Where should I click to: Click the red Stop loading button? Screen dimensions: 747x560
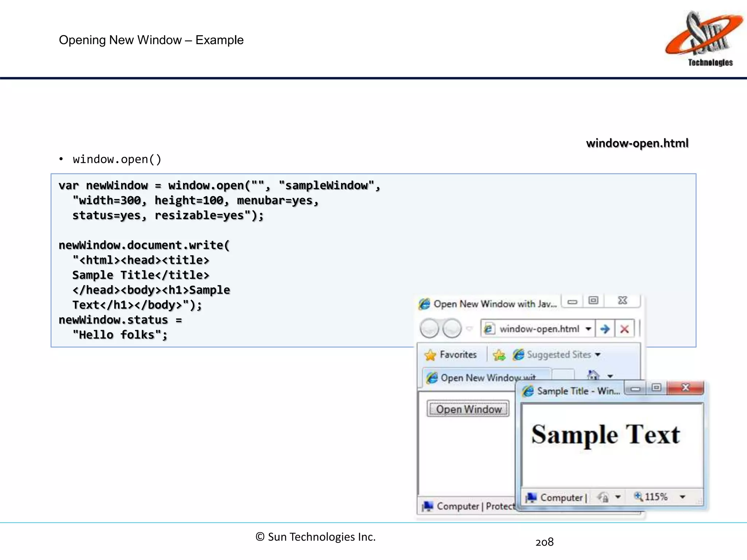[624, 329]
